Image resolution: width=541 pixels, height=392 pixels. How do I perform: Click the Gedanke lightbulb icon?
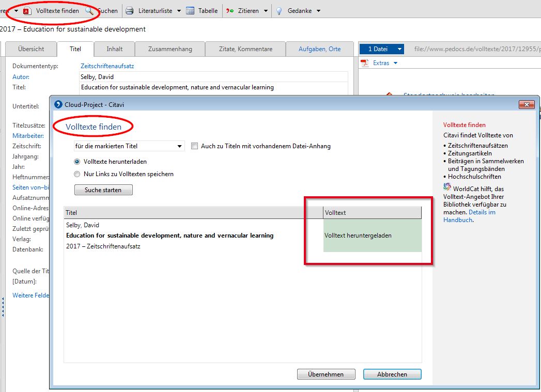pyautogui.click(x=279, y=11)
